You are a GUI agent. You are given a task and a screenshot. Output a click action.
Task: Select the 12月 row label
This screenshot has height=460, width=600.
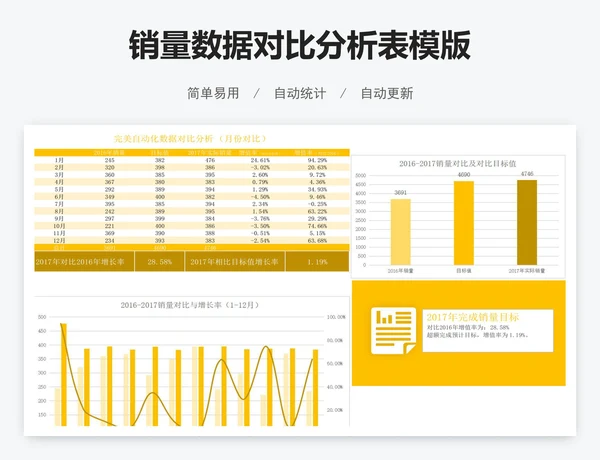pyautogui.click(x=59, y=241)
